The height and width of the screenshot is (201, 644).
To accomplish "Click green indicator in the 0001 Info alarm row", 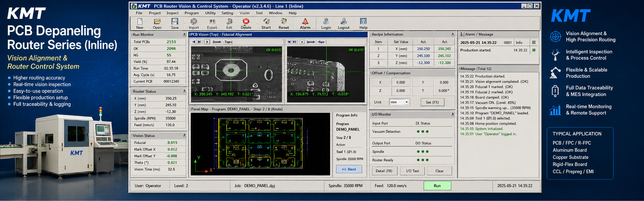I will (534, 42).
